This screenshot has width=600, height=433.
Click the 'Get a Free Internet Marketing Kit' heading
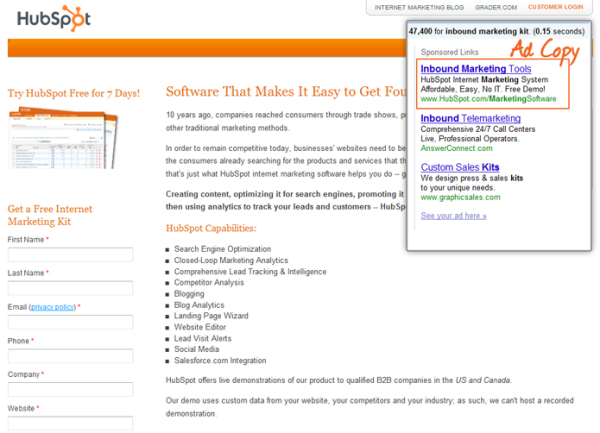click(x=60, y=215)
